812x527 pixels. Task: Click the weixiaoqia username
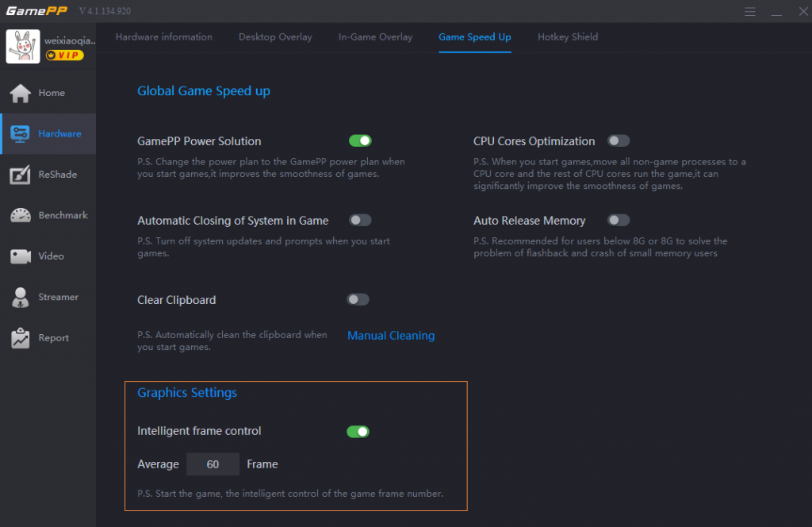tap(70, 40)
